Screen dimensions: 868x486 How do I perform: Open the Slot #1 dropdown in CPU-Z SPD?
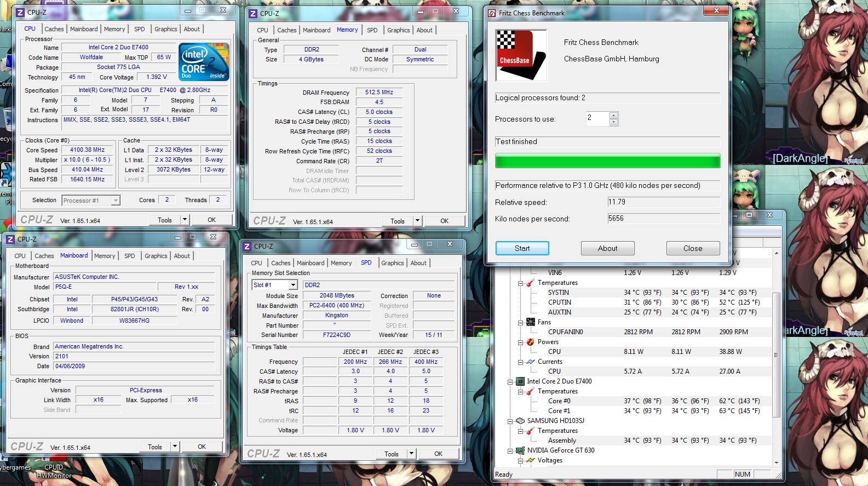pos(293,285)
